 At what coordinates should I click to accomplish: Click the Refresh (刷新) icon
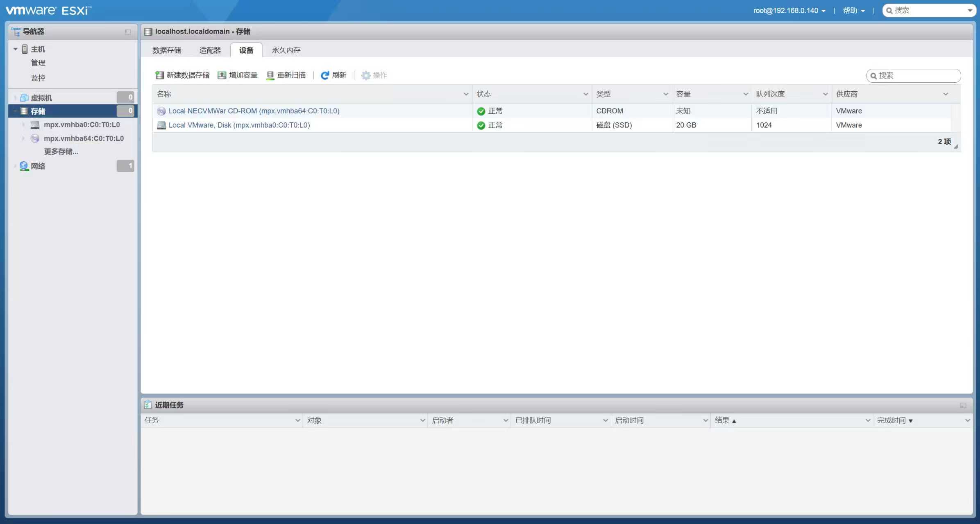click(x=325, y=75)
